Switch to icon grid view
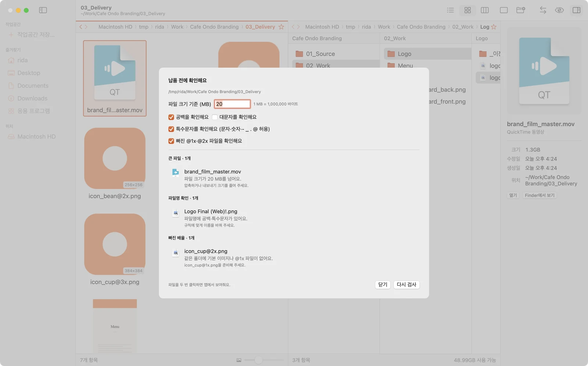Viewport: 588px width, 366px height. pos(467,10)
